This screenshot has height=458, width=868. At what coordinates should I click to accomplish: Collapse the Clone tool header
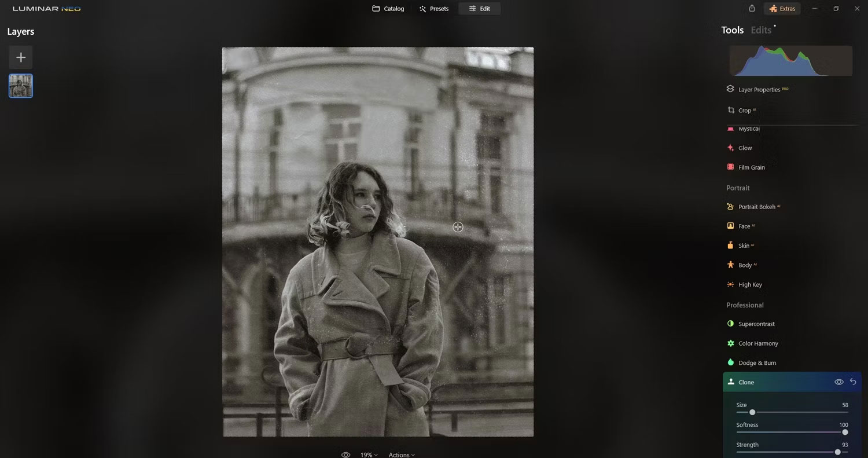click(792, 382)
